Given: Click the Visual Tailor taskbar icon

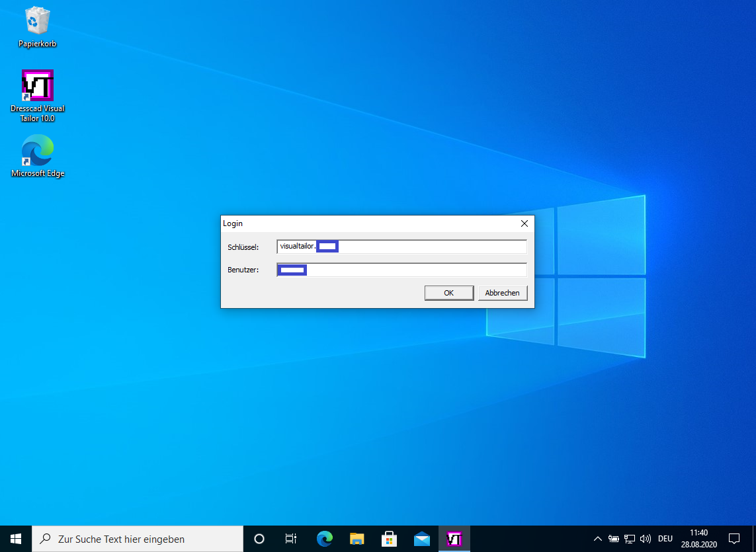Looking at the screenshot, I should 454,539.
